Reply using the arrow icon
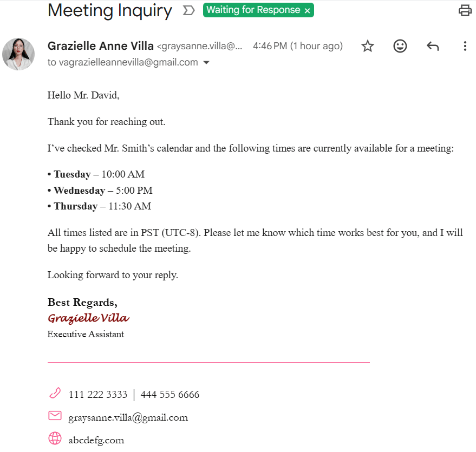This screenshot has height=452, width=476. click(x=433, y=46)
